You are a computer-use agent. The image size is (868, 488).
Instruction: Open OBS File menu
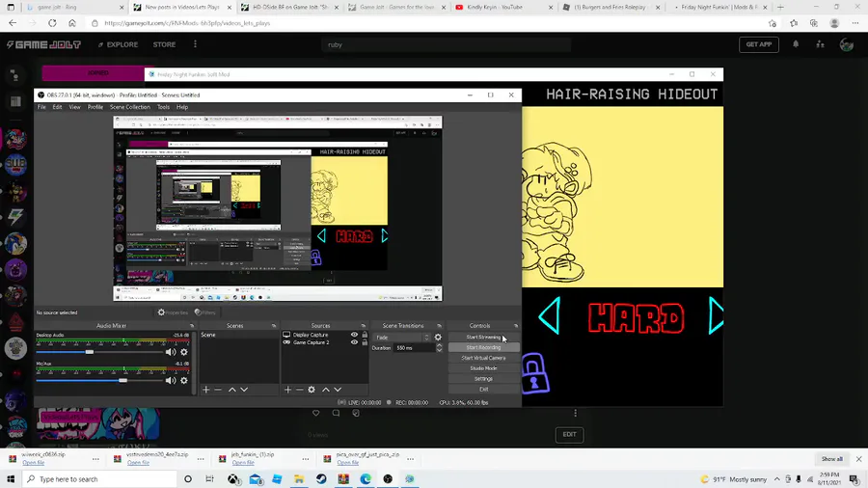pos(41,107)
